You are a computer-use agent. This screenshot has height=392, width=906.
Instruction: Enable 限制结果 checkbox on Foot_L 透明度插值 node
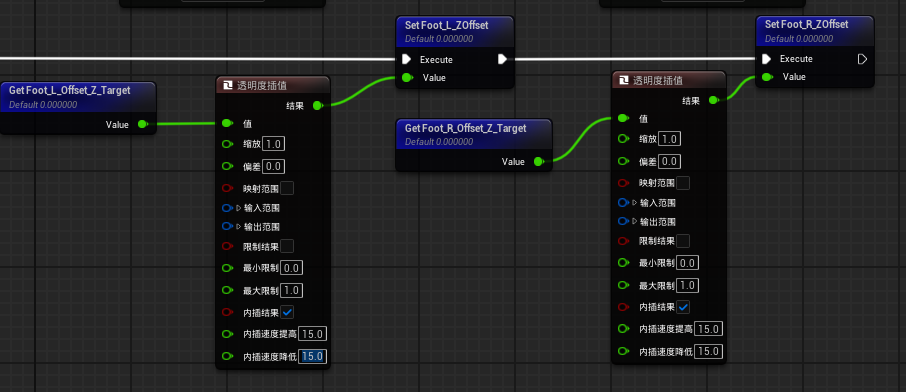(x=287, y=246)
